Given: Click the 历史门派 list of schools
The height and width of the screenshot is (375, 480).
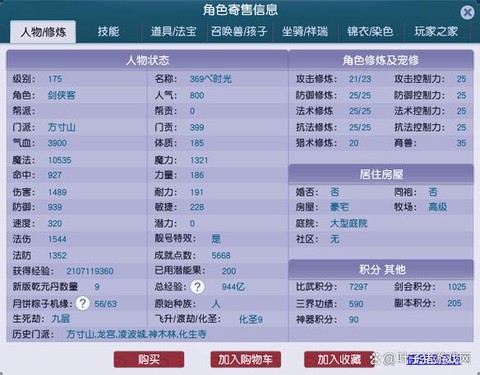Looking at the screenshot, I should tap(136, 334).
